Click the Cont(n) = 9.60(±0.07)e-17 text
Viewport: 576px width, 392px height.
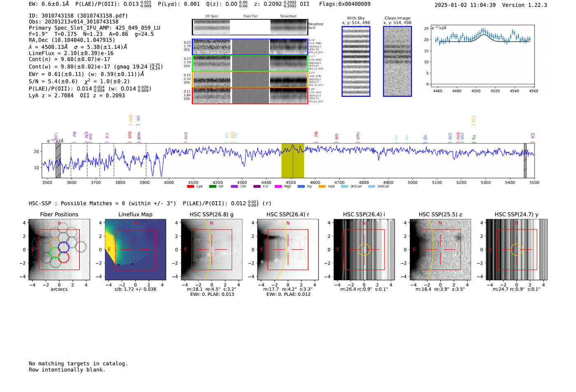click(70, 60)
